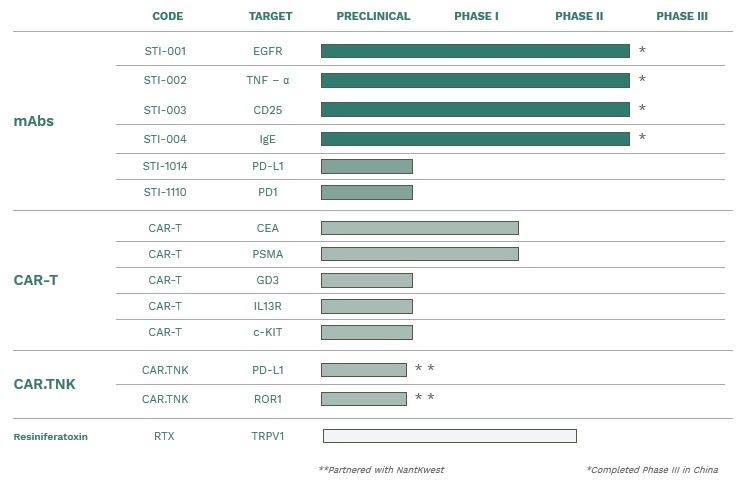Click the Resiniferatoxin row label
The height and width of the screenshot is (480, 742).
pos(50,436)
